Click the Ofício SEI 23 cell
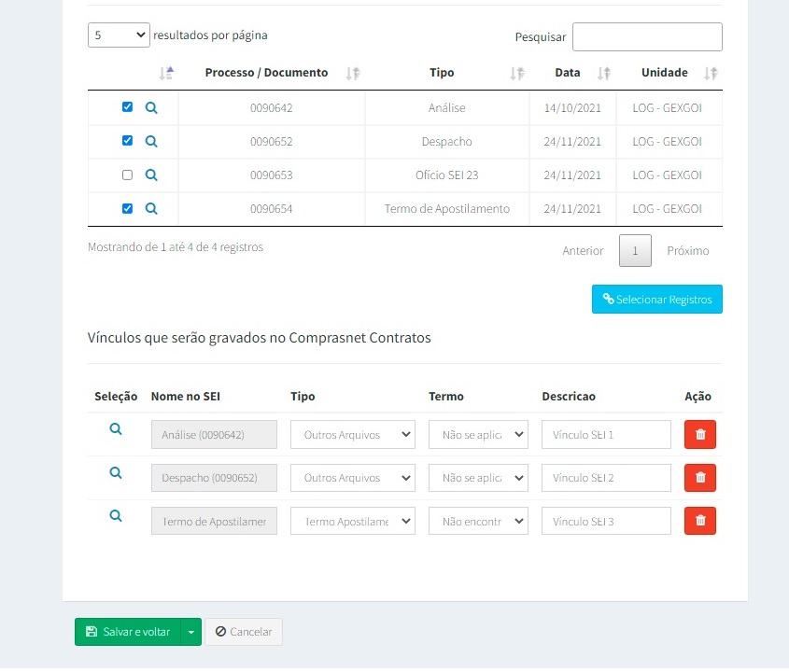Screen dimensions: 789x672 click(447, 175)
